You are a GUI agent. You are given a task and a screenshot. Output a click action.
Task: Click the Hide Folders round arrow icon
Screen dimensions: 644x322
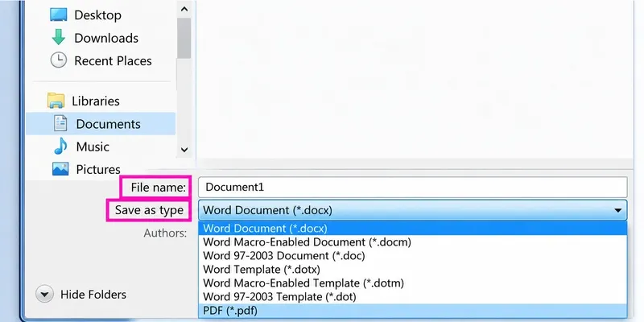pos(44,295)
